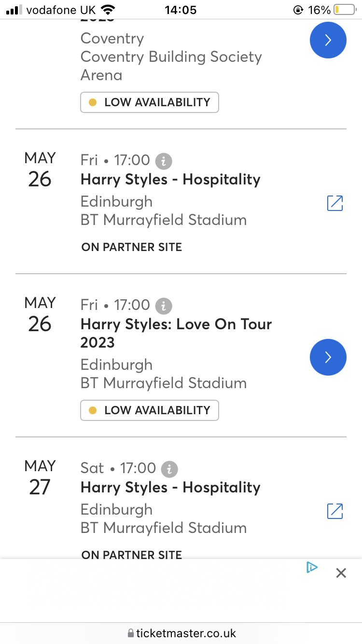
Task: Open May 26 Love On Tour arrow button
Action: click(328, 357)
